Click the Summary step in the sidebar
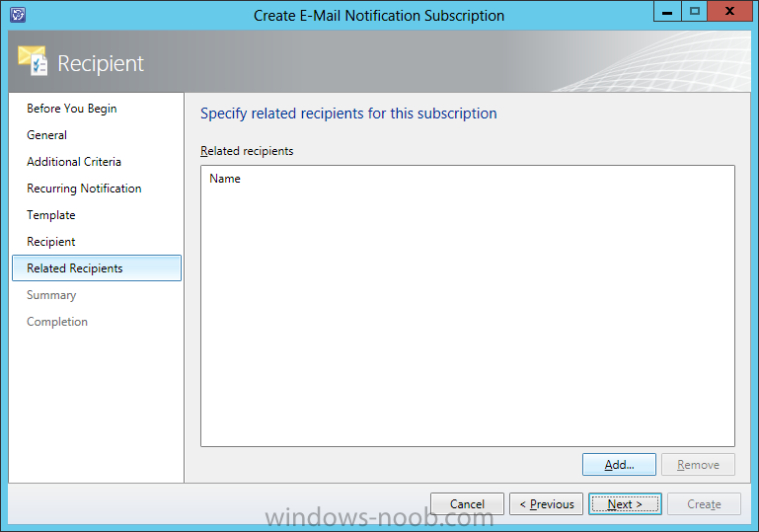The height and width of the screenshot is (532, 759). coord(51,295)
